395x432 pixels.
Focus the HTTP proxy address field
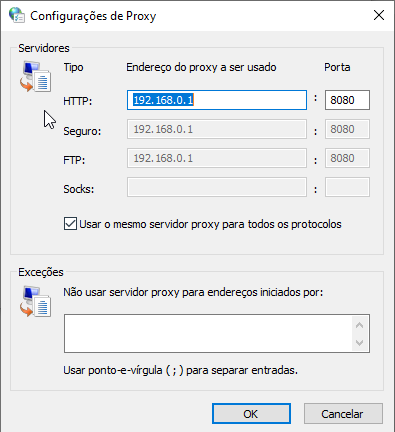[x=217, y=100]
